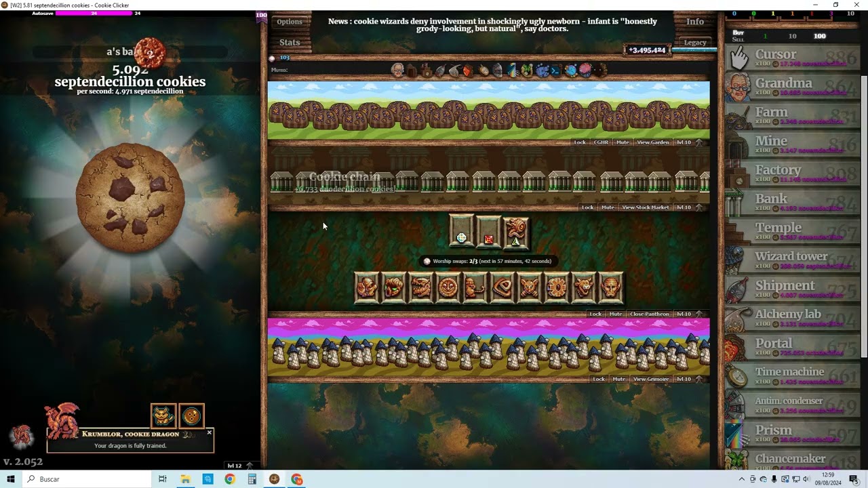The height and width of the screenshot is (488, 868).
Task: Expand View Grimoire for Wizard tower
Action: coord(651,379)
